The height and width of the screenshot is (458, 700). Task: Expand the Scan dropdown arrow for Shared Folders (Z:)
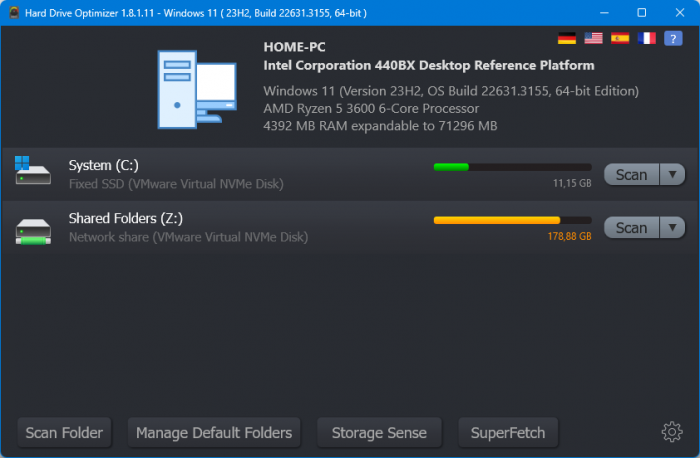[672, 227]
